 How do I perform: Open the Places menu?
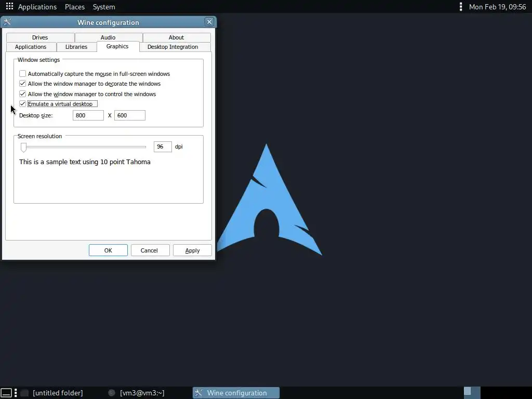(75, 7)
